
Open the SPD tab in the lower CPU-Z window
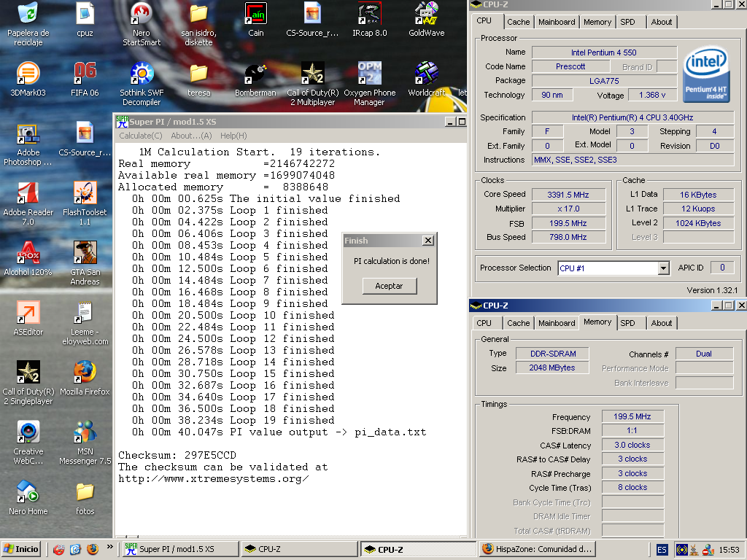627,323
